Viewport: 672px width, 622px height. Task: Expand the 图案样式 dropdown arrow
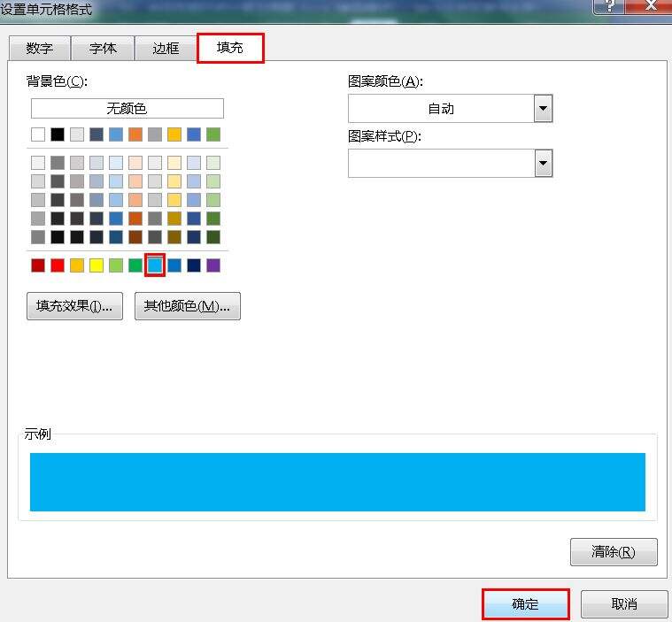click(543, 163)
